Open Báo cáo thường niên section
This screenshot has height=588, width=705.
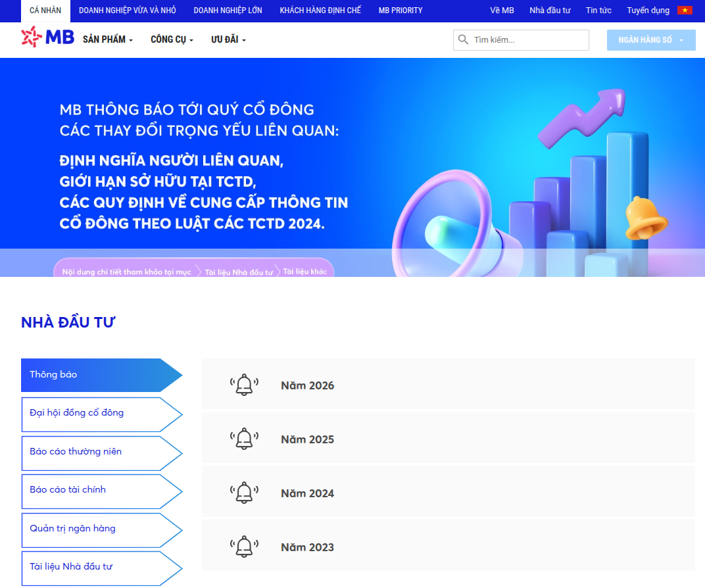[102, 453]
